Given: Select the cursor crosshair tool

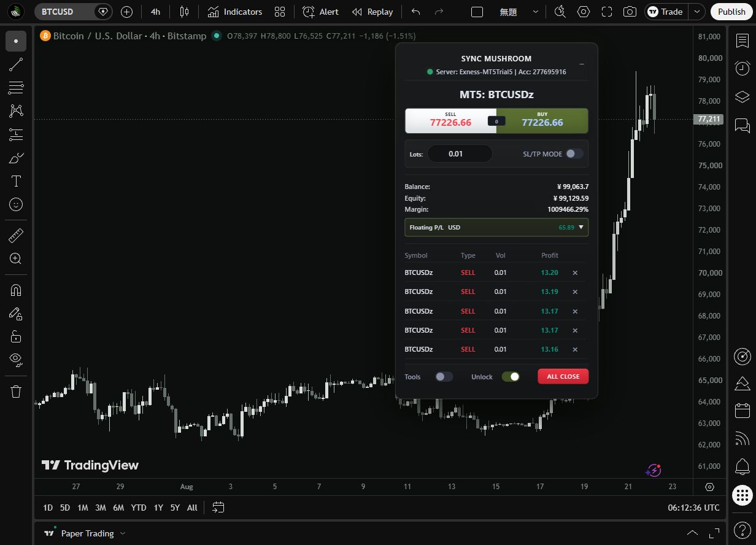Looking at the screenshot, I should pos(16,41).
